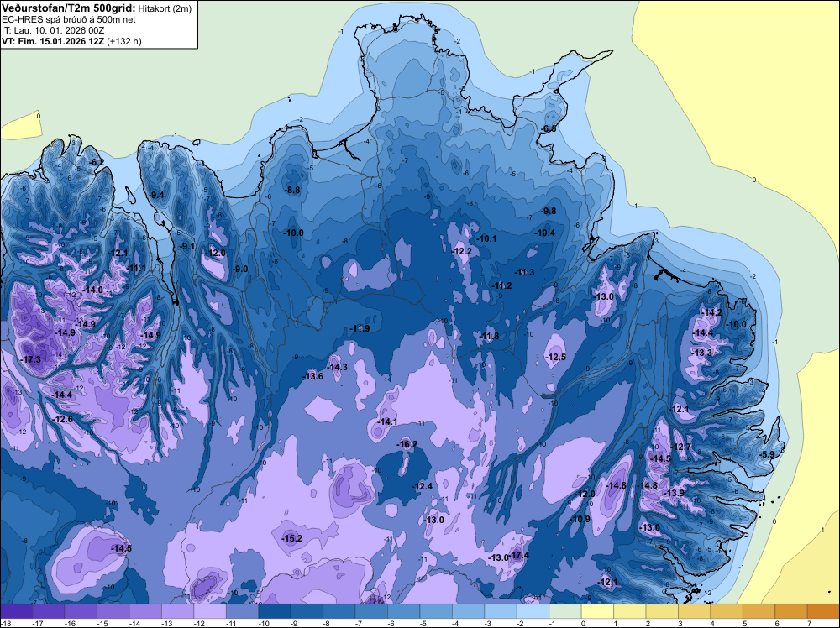Select the -12.2 temperature value

pyautogui.click(x=462, y=251)
